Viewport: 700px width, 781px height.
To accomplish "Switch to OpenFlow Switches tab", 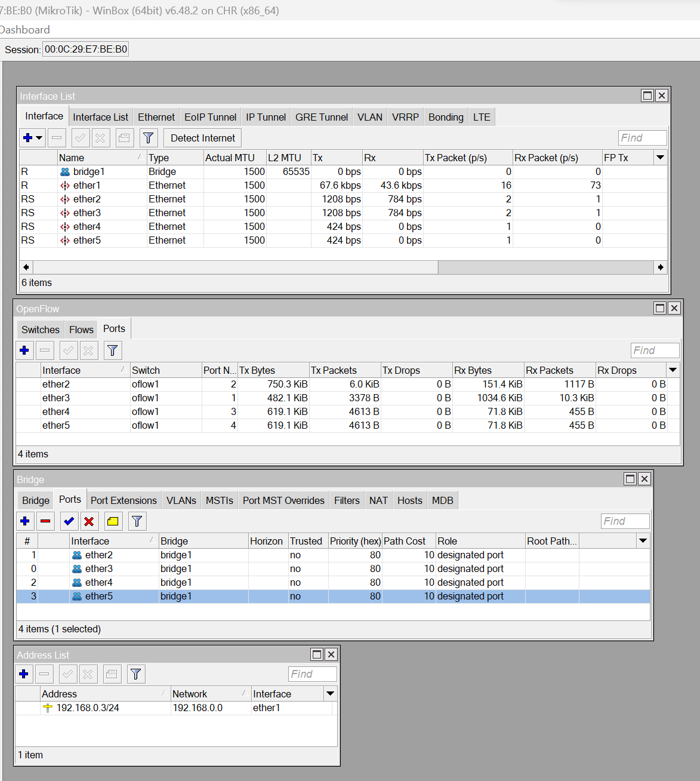I will point(41,330).
